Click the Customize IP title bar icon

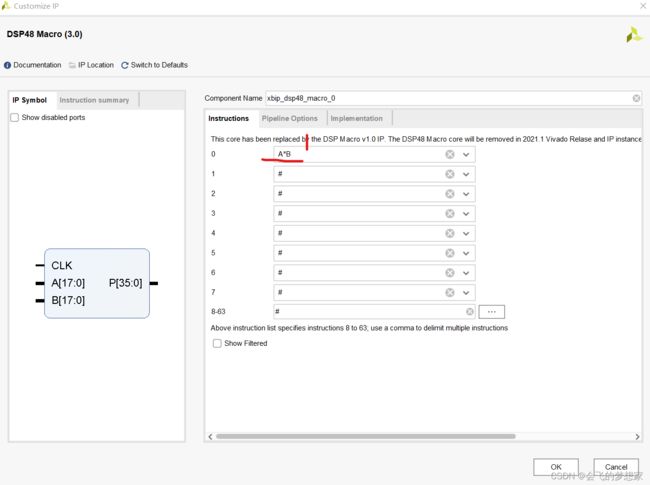tap(5, 6)
